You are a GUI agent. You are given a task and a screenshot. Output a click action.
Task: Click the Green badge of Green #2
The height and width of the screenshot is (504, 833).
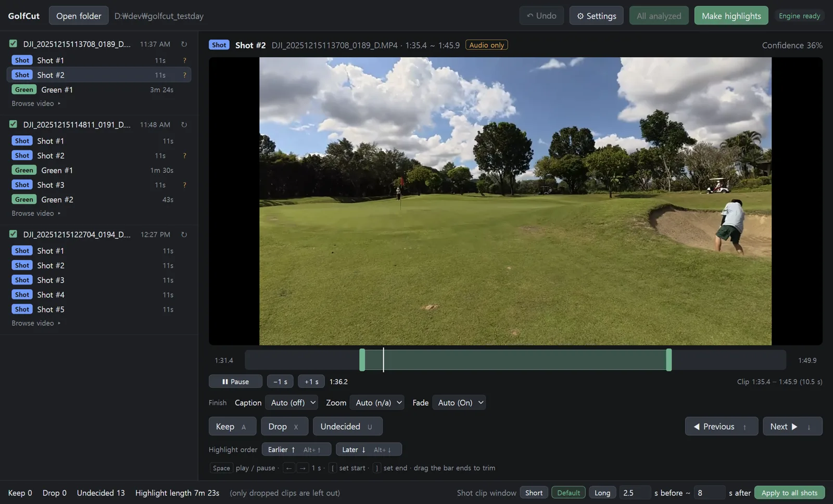pyautogui.click(x=24, y=200)
